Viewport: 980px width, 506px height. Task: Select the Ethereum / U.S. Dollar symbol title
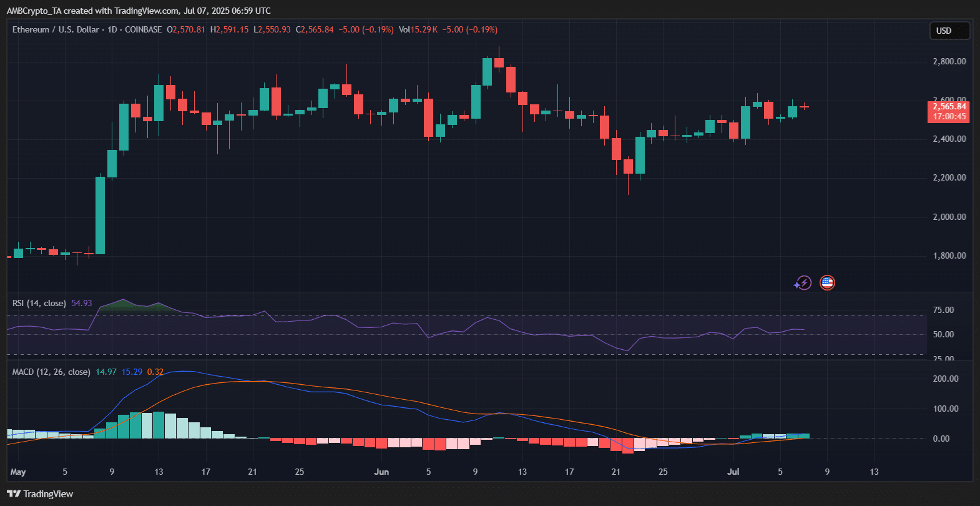(x=56, y=29)
